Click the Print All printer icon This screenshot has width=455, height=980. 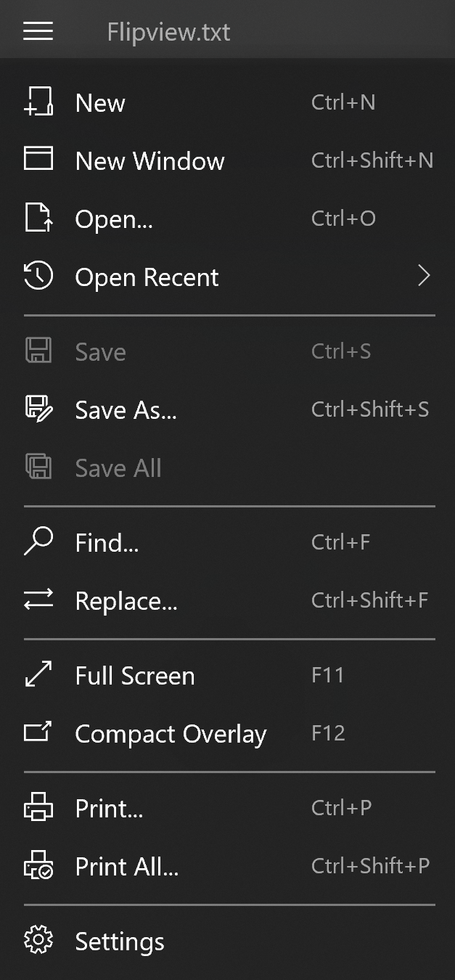point(38,865)
